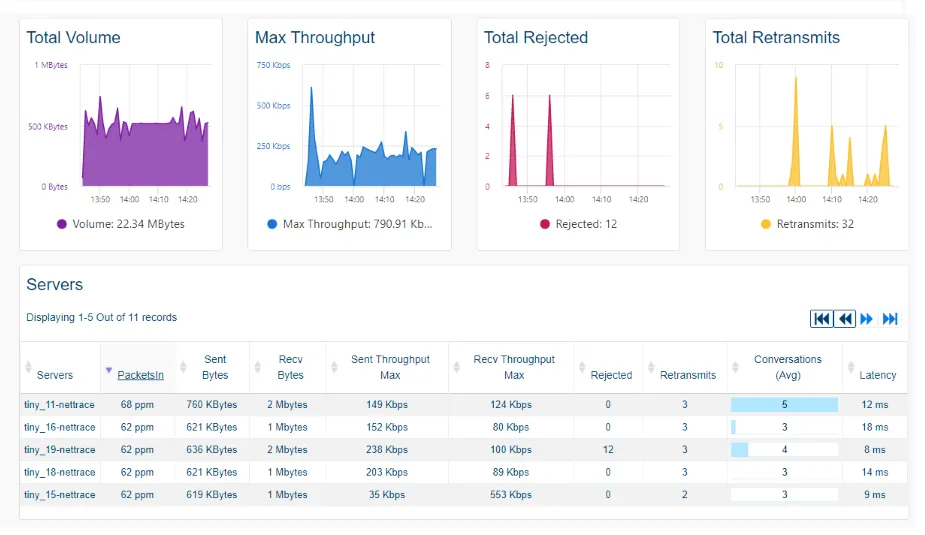Go to next page of server records
The image size is (925, 535).
point(867,318)
